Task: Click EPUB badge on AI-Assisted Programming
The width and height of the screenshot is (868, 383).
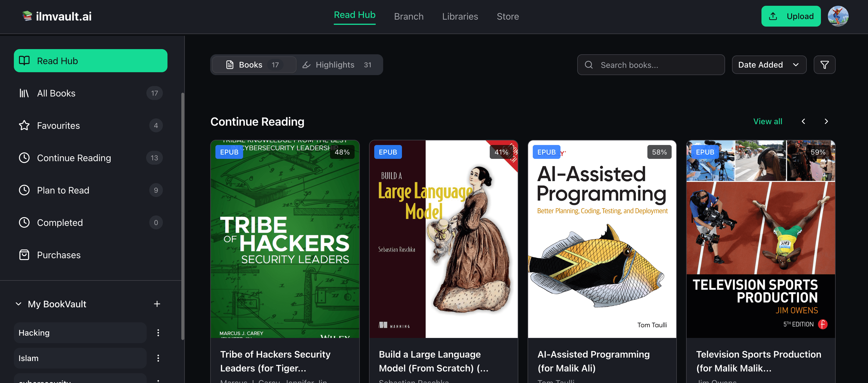Action: tap(546, 152)
